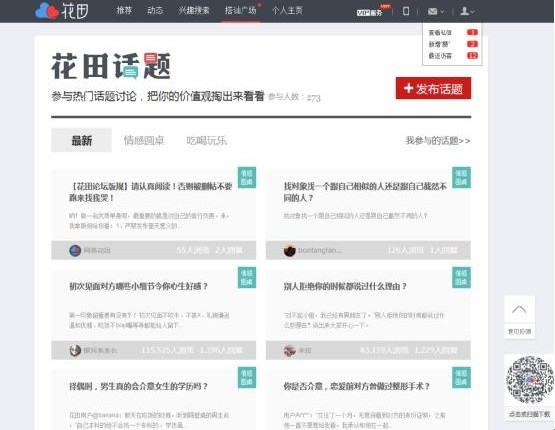This screenshot has height=430, width=555.
Task: Open topic 找对象找一个跟自己相似的人
Action: tap(365, 192)
